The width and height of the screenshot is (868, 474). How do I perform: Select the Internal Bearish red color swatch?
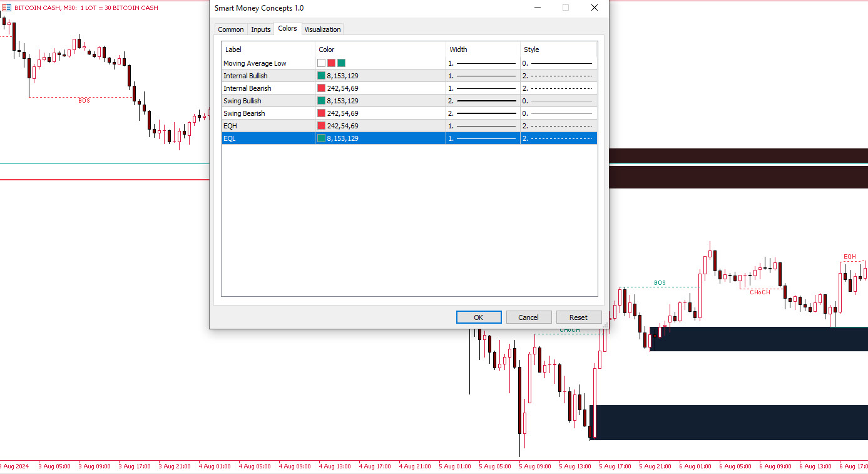pyautogui.click(x=321, y=88)
